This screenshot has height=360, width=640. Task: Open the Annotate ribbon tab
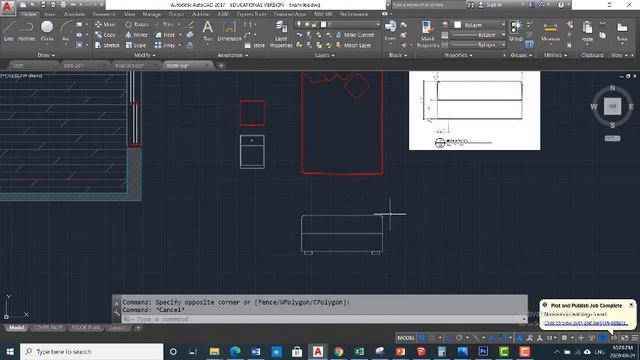click(74, 14)
